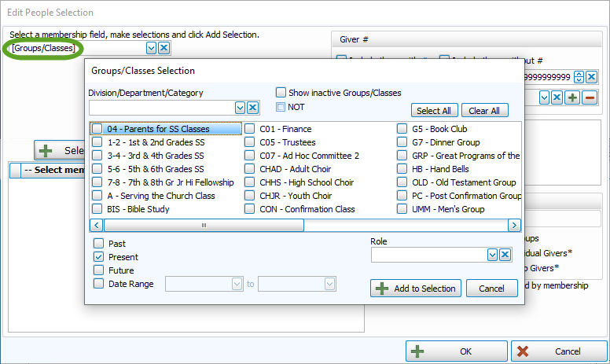Click the horizontal scrollbar thumb under the group list
The width and height of the screenshot is (610, 364).
coord(203,226)
